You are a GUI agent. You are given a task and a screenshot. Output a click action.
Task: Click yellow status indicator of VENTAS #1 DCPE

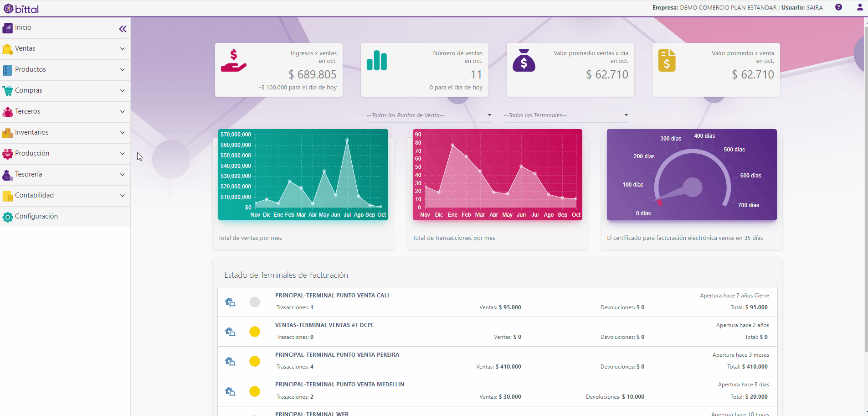point(255,332)
